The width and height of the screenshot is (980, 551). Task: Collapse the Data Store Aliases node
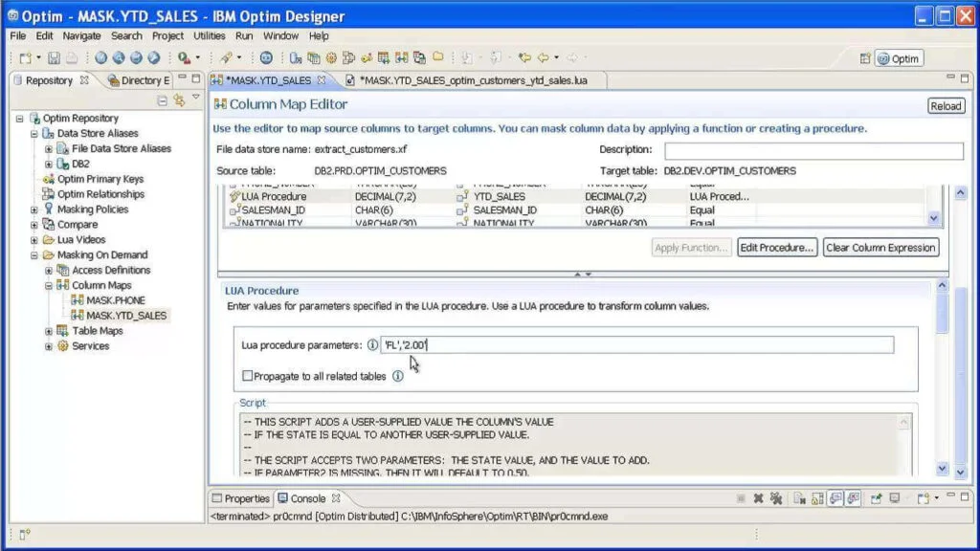click(x=34, y=134)
